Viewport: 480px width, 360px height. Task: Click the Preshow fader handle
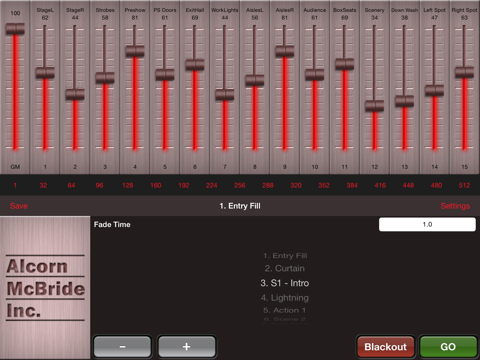pyautogui.click(x=135, y=51)
